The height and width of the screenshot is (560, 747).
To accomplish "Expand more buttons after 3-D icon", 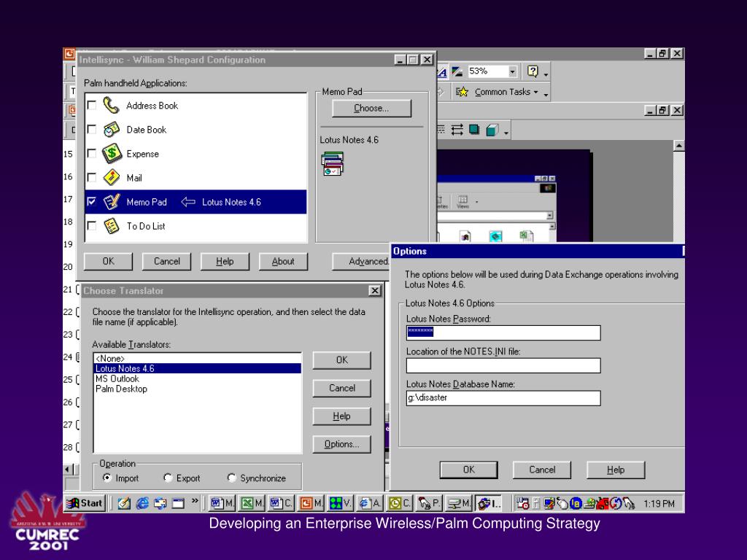I will 506,131.
